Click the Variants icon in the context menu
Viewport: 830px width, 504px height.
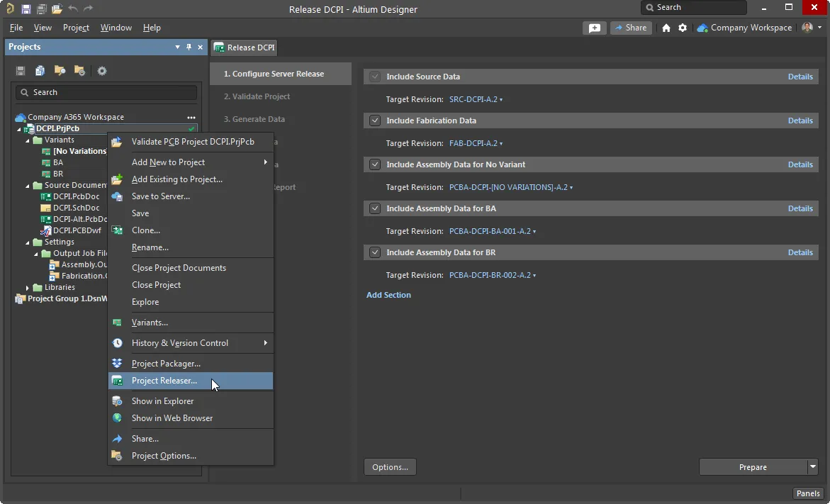pos(117,323)
